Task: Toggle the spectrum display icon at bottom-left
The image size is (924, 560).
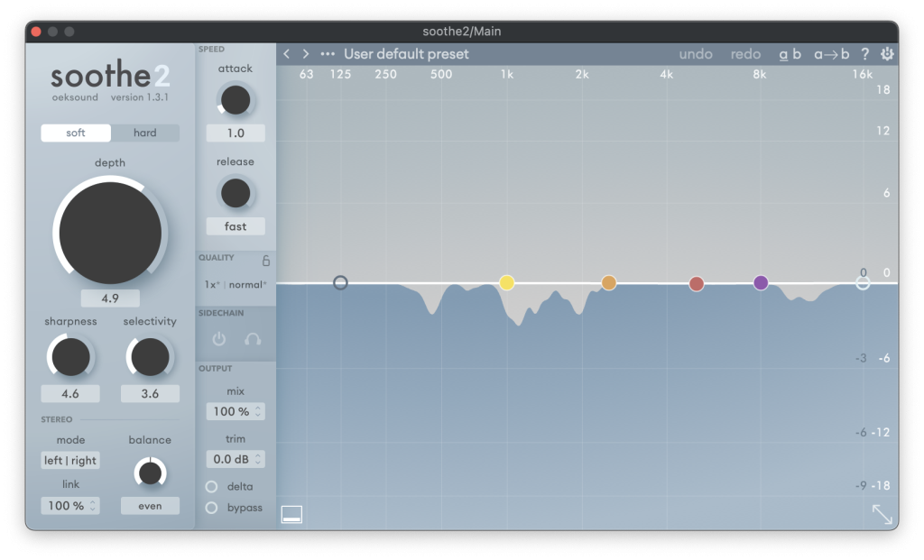Action: (291, 514)
